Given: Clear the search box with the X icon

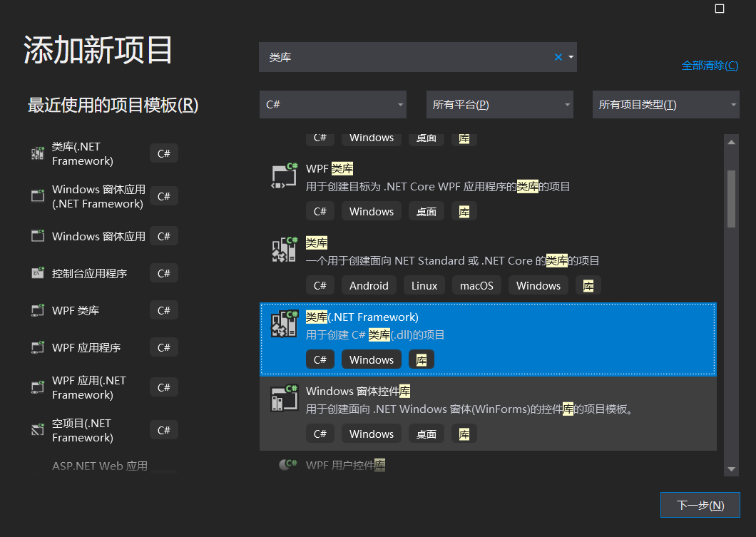Looking at the screenshot, I should [x=558, y=57].
